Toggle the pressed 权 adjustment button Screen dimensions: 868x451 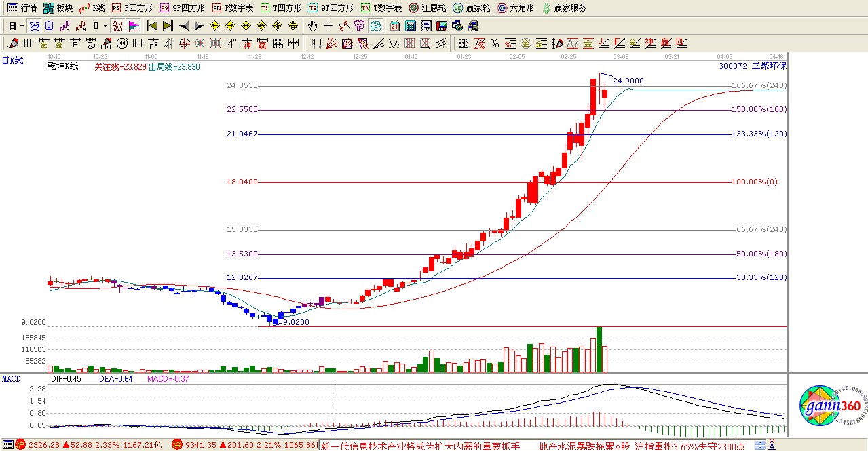117,26
